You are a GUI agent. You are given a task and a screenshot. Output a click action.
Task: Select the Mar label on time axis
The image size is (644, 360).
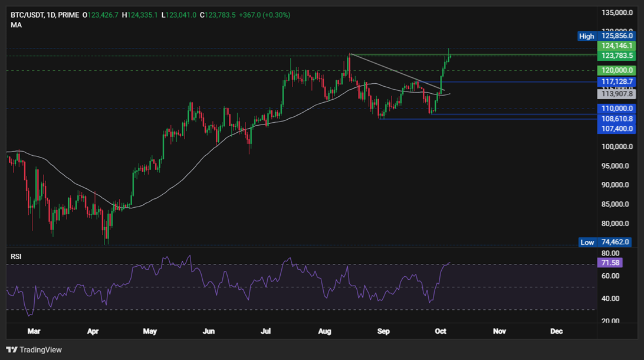(x=35, y=332)
